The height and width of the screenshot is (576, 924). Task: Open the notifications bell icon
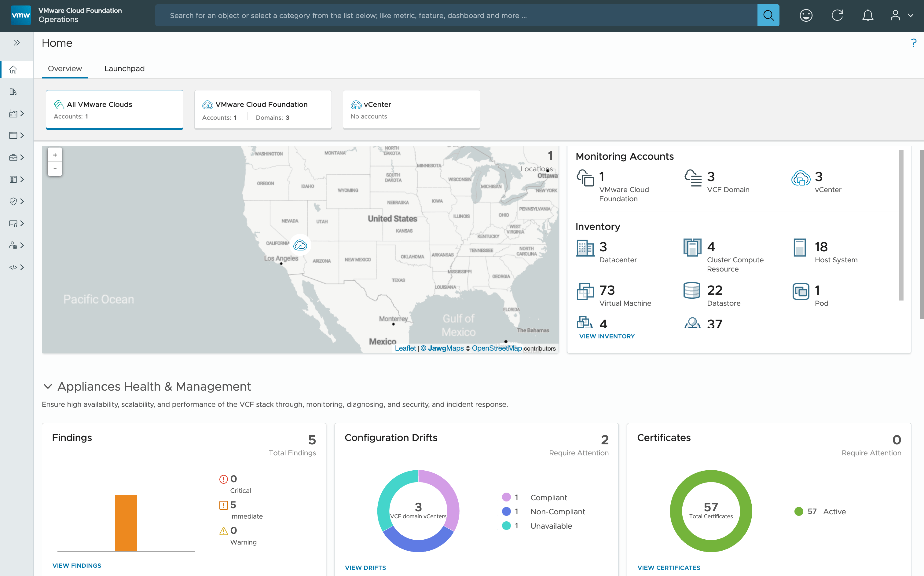pyautogui.click(x=867, y=15)
